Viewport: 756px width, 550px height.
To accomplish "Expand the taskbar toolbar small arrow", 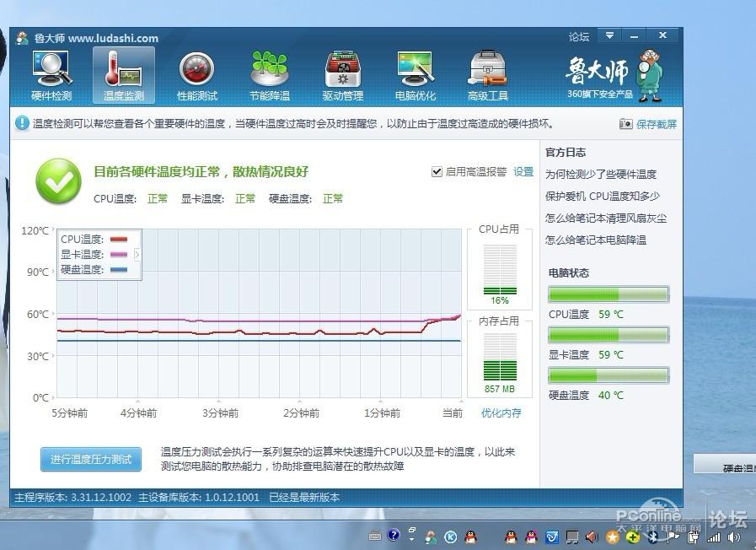I will click(412, 539).
